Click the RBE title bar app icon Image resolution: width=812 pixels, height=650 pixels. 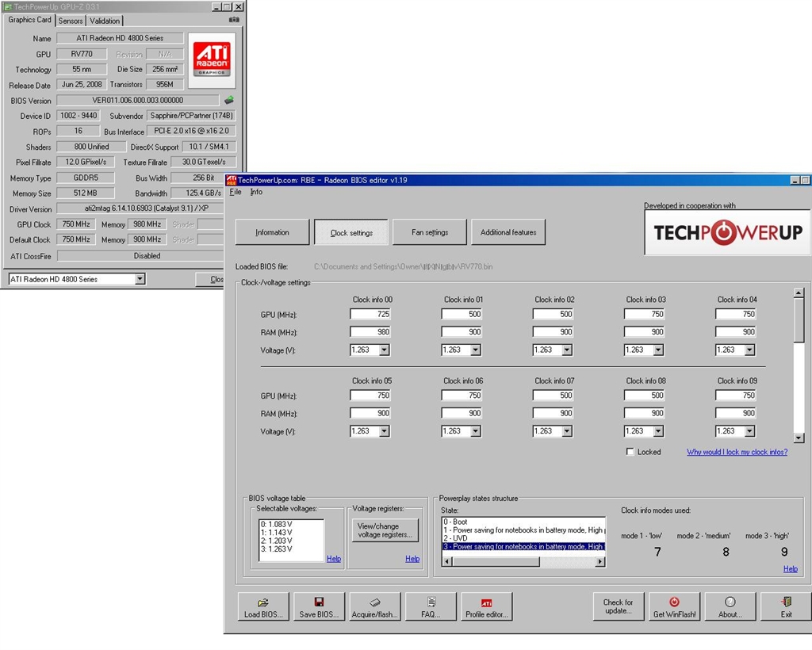tap(232, 180)
